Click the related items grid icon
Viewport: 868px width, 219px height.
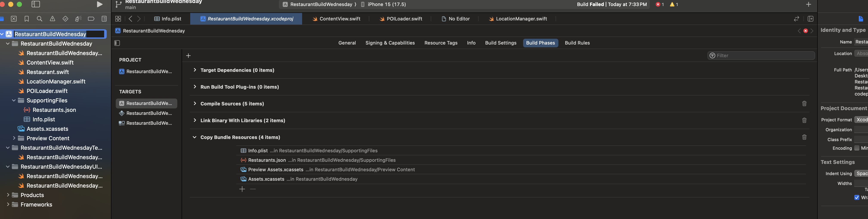118,19
